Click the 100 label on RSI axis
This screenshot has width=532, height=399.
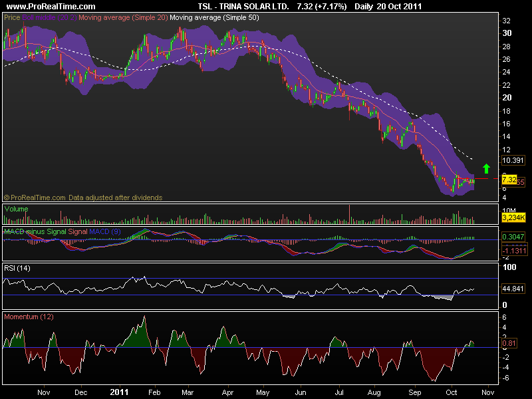(509, 267)
